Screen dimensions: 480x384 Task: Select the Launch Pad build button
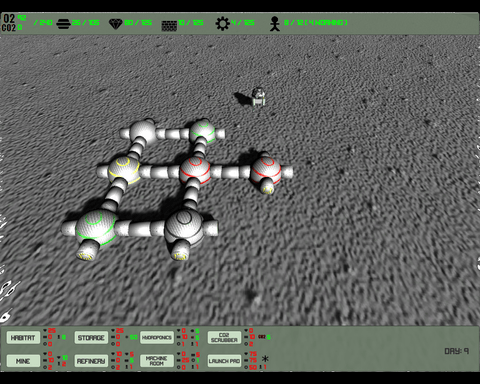click(x=224, y=361)
